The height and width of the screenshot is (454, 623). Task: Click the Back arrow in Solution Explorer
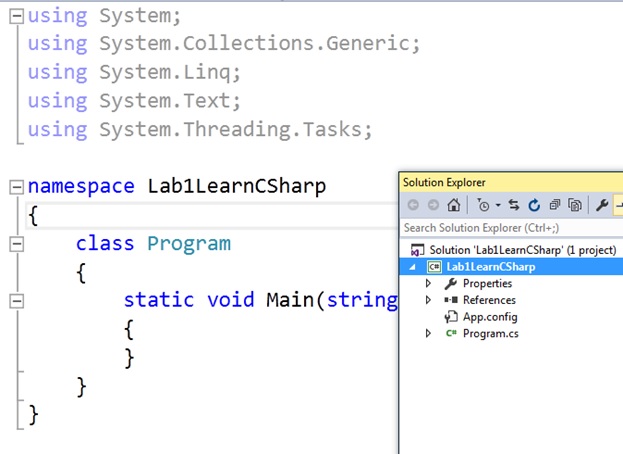coord(413,205)
